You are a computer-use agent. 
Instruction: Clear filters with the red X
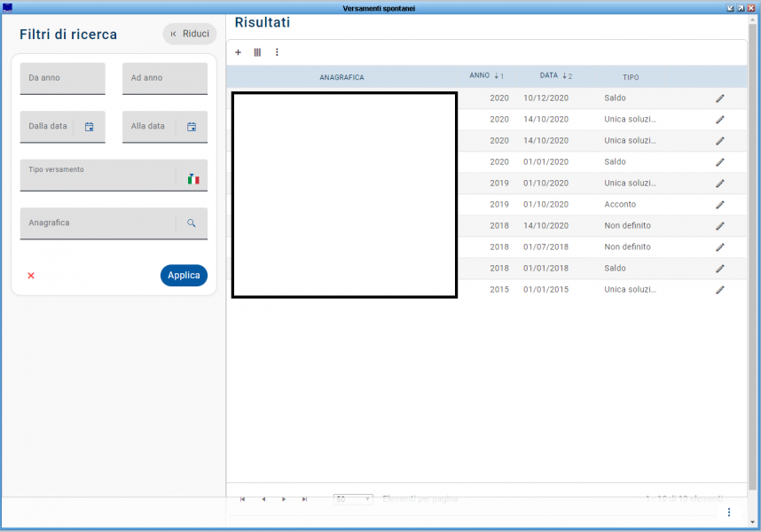pyautogui.click(x=31, y=276)
